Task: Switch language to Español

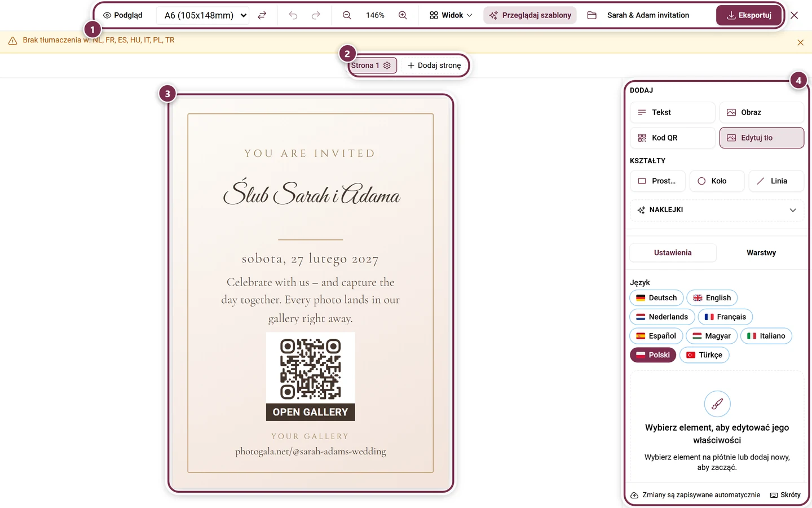Action: click(x=656, y=336)
